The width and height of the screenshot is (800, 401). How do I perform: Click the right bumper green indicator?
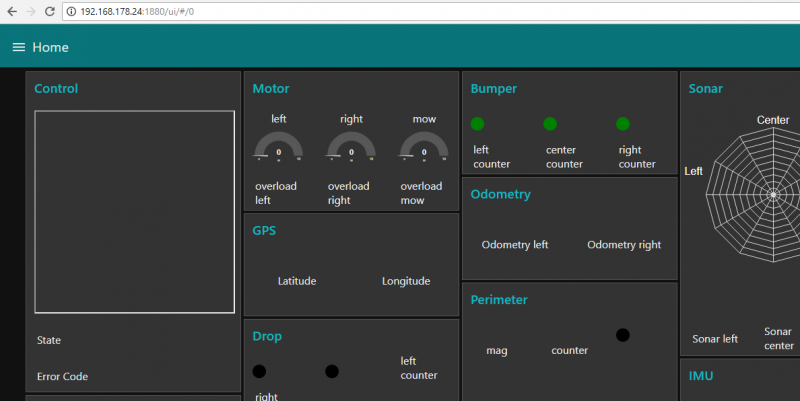[622, 123]
